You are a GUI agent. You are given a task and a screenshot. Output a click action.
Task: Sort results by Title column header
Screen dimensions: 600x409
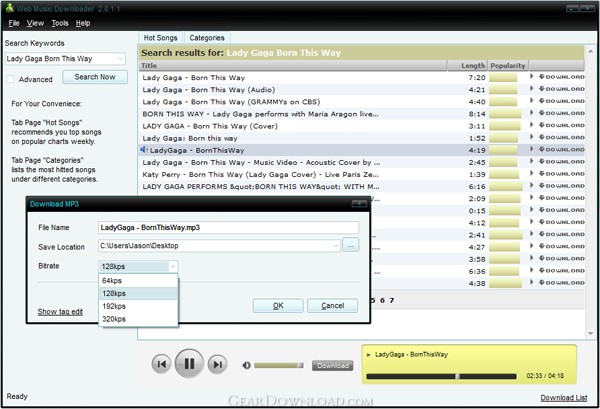coord(293,65)
